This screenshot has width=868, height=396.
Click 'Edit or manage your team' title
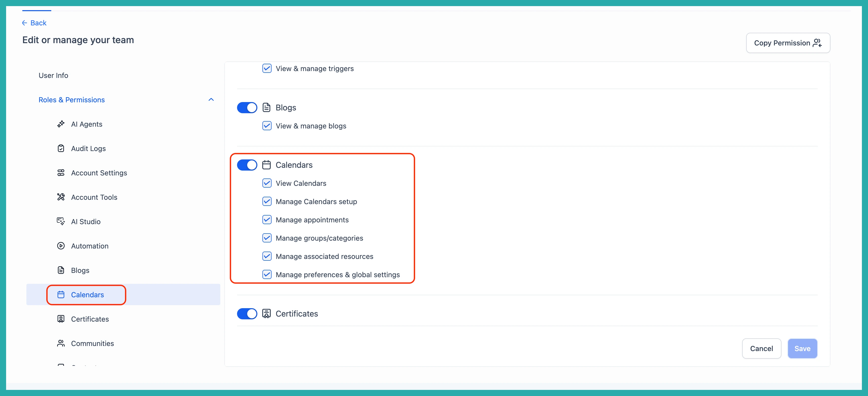point(78,40)
